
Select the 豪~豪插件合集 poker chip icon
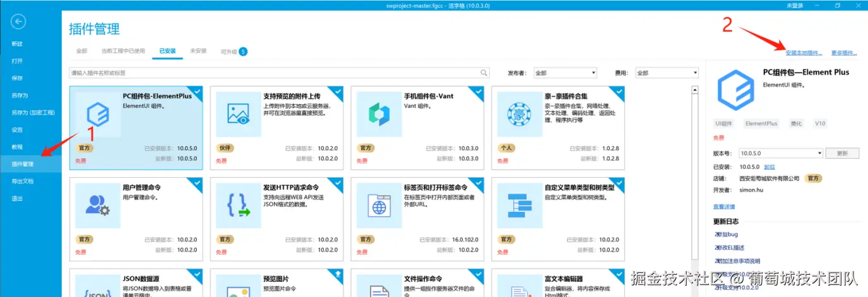point(520,114)
